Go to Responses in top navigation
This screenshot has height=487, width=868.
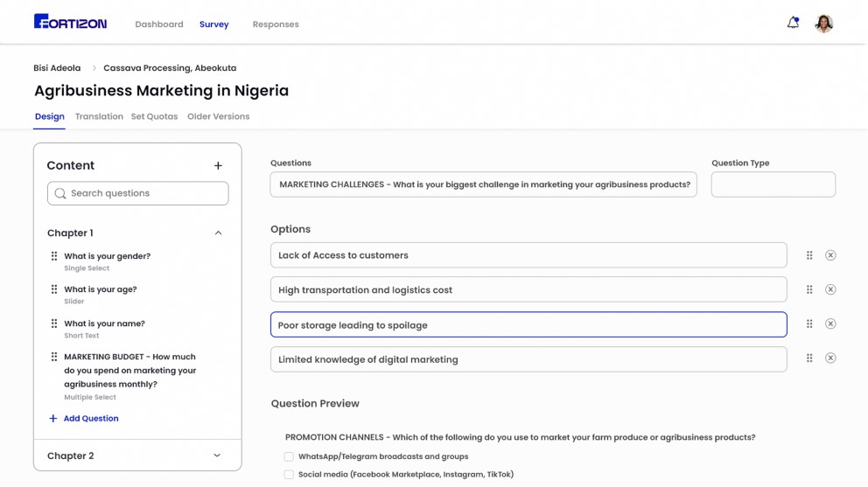click(x=276, y=24)
